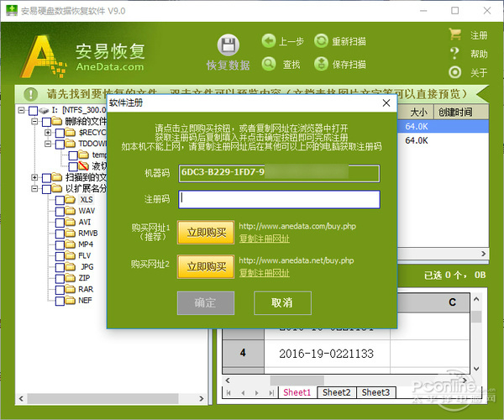
Task: Click the AVI folder icon
Action: click(x=70, y=222)
